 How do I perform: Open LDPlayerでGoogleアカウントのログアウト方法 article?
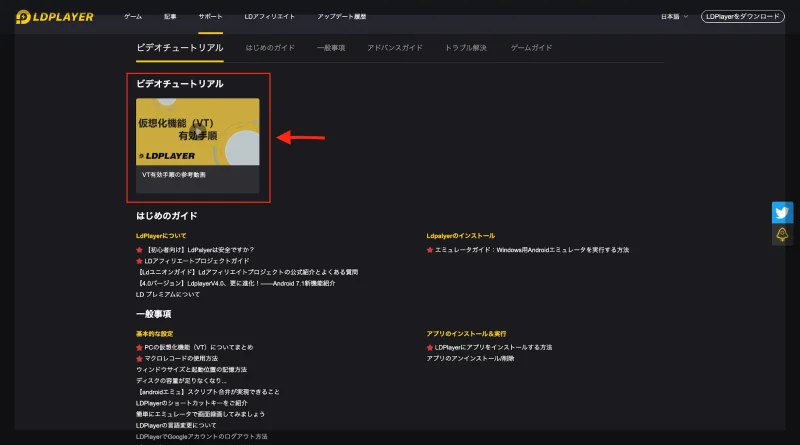[x=202, y=437]
